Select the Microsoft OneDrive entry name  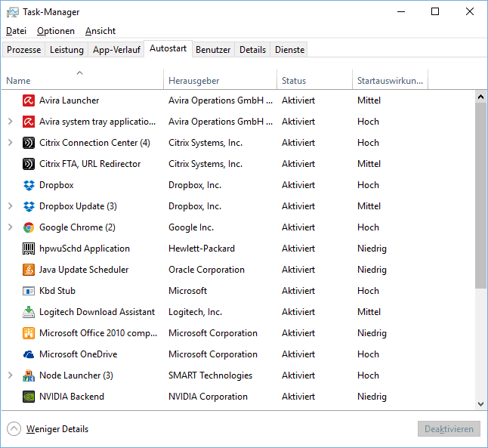pyautogui.click(x=78, y=354)
